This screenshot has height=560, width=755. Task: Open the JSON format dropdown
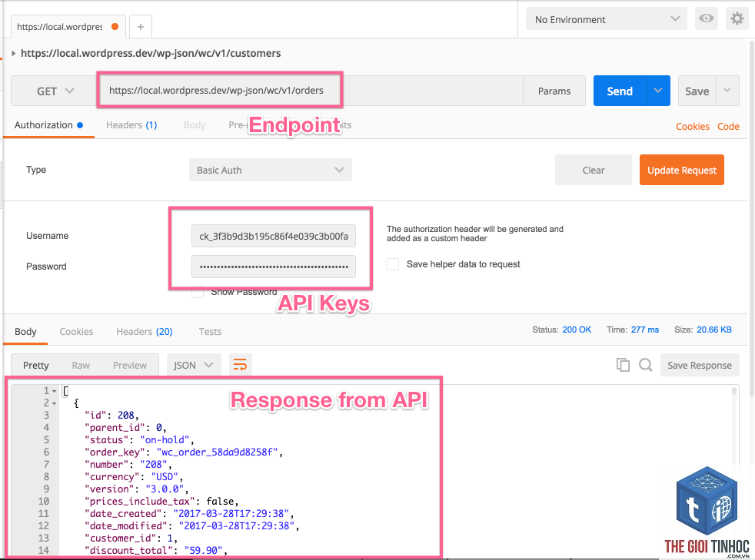(194, 365)
